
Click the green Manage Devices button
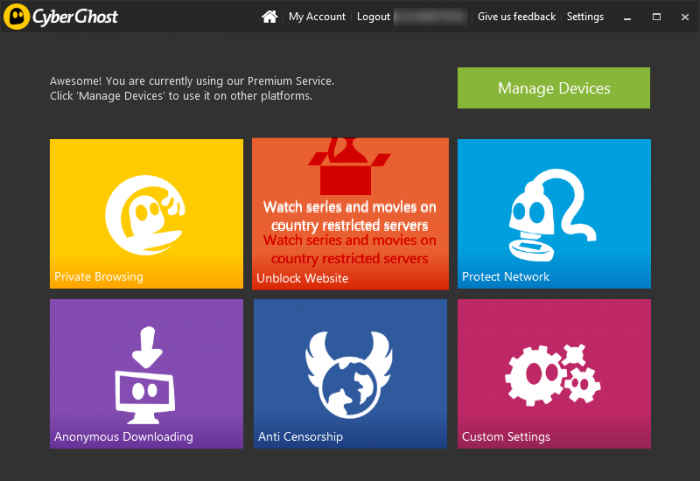554,88
